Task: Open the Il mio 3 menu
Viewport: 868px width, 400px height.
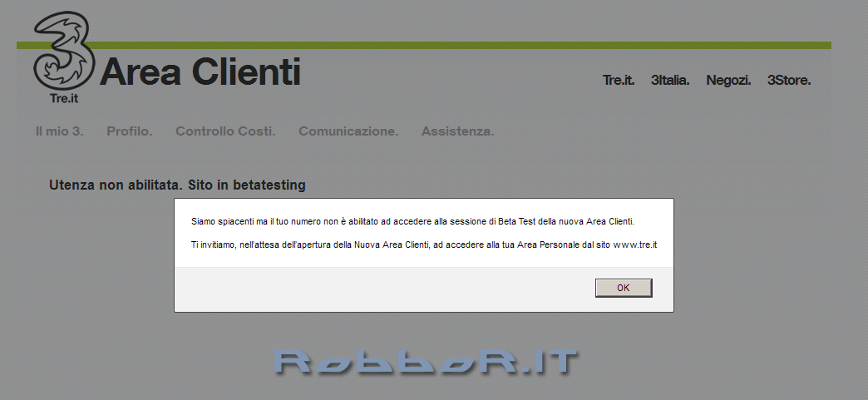Action: pos(59,131)
